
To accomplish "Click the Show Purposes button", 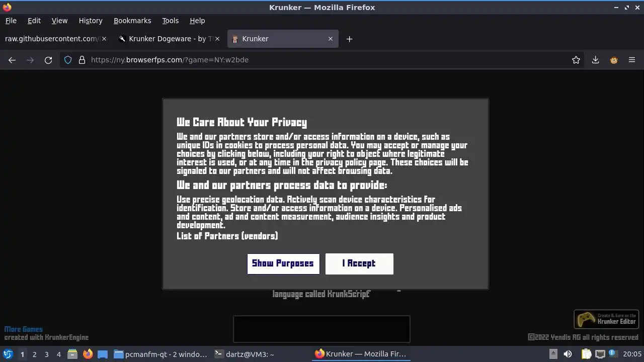I will point(283,264).
